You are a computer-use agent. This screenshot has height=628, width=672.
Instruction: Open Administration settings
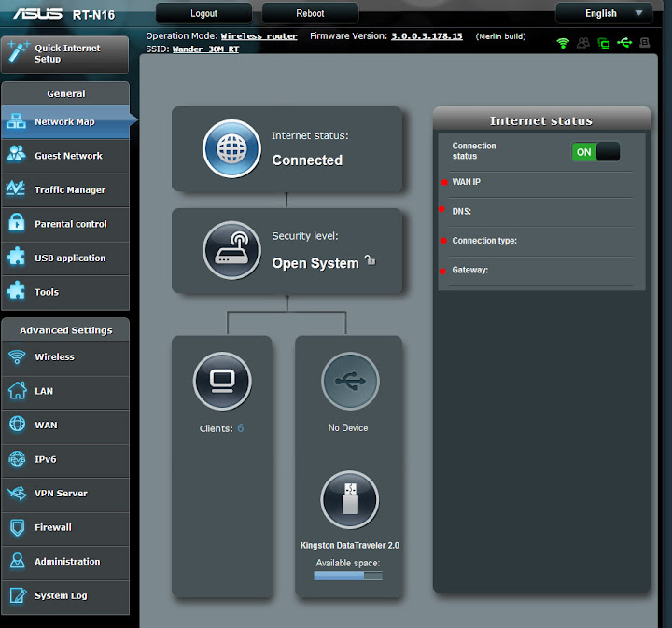pos(65,562)
